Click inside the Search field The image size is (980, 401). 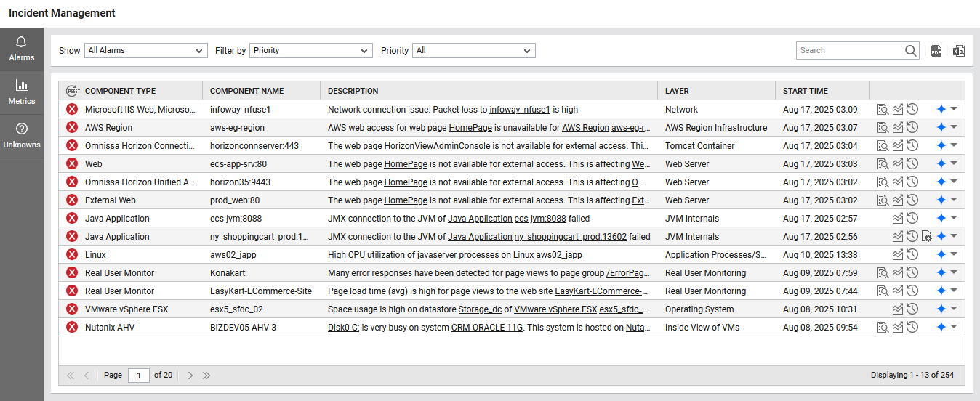(849, 51)
